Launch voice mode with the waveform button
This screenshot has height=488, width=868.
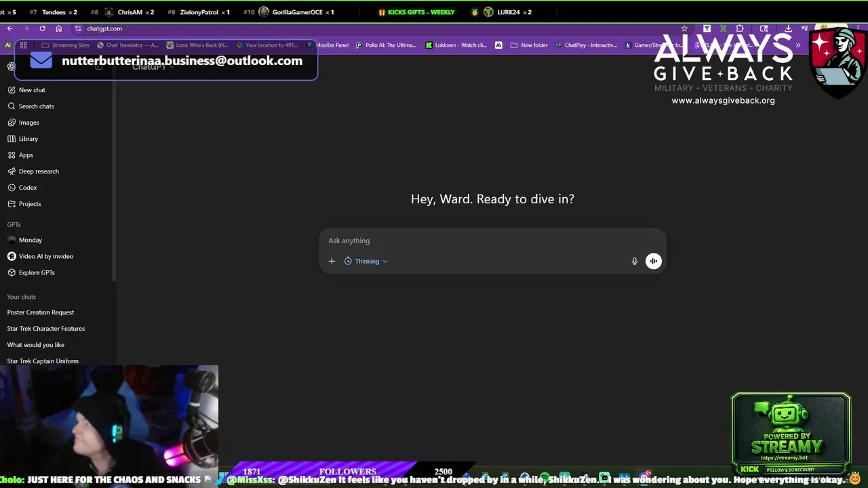(654, 261)
